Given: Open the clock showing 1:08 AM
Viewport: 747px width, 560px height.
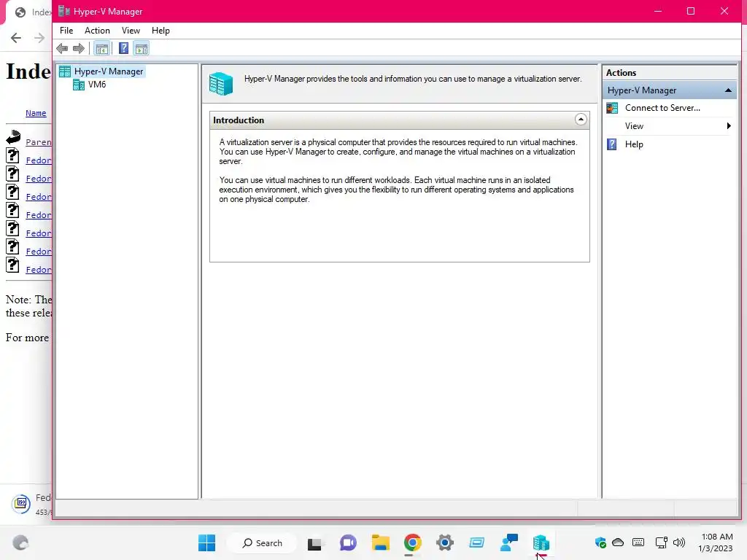Looking at the screenshot, I should click(716, 542).
